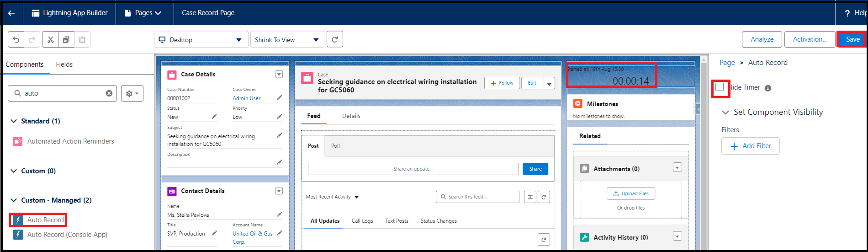Open the Shrink To View dropdown

click(287, 40)
